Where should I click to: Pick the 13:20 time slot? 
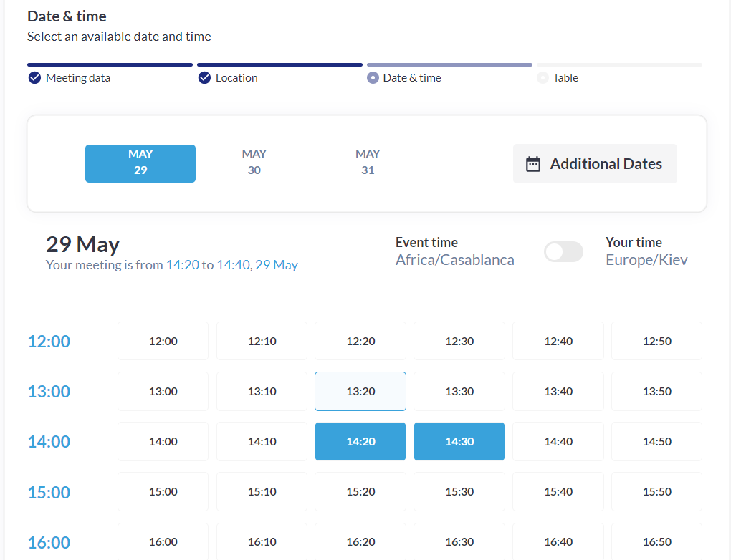360,391
